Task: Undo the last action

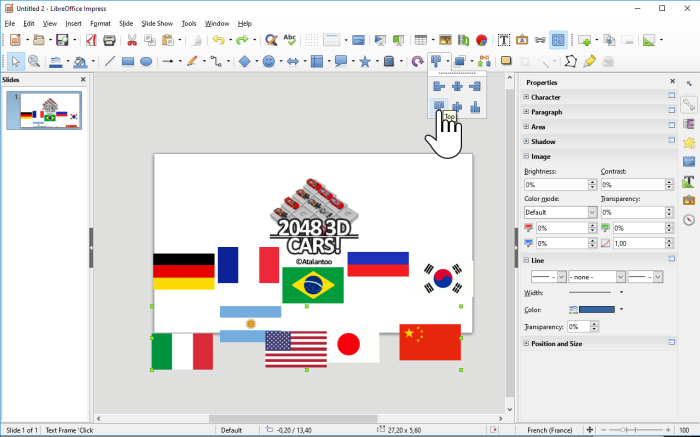Action: click(x=218, y=40)
